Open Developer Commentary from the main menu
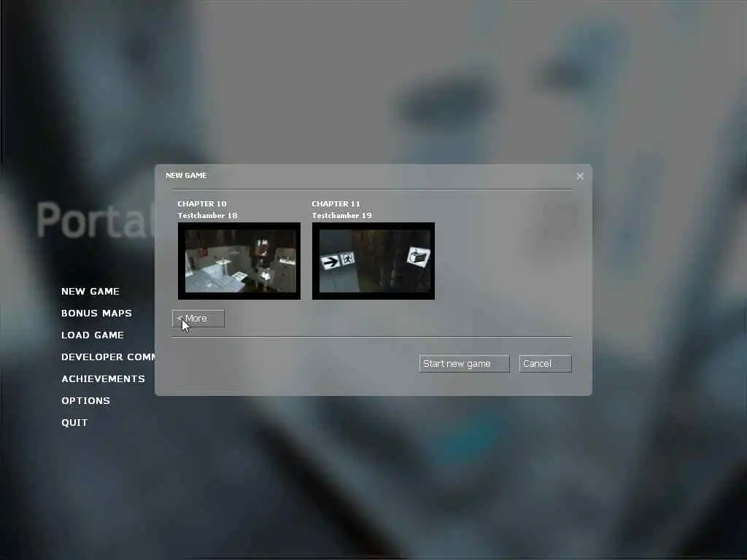Screen dimensions: 747x560 pyautogui.click(x=108, y=357)
